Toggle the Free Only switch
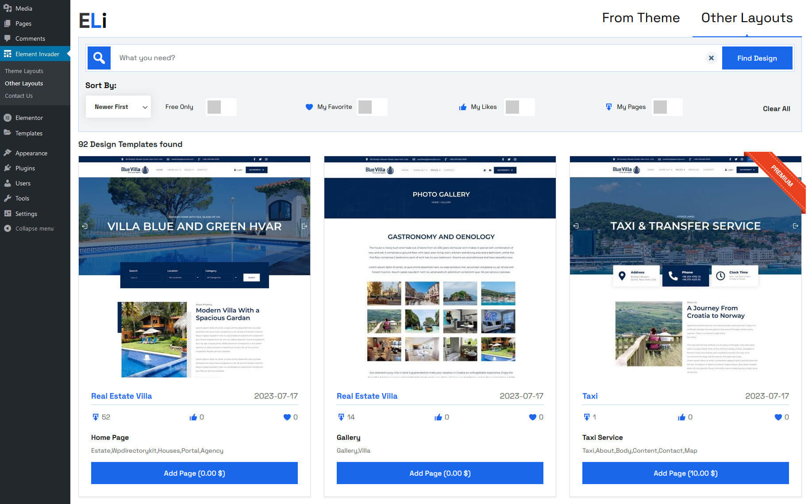Image resolution: width=812 pixels, height=504 pixels. click(221, 107)
